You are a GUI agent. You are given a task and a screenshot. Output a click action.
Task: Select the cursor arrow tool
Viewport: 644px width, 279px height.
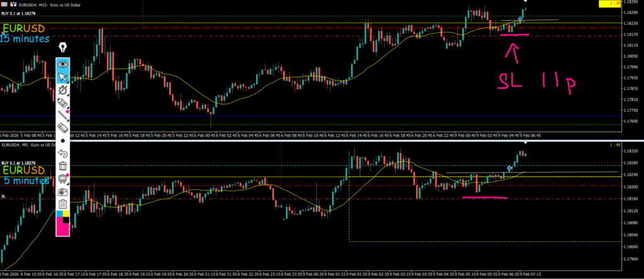(x=63, y=77)
